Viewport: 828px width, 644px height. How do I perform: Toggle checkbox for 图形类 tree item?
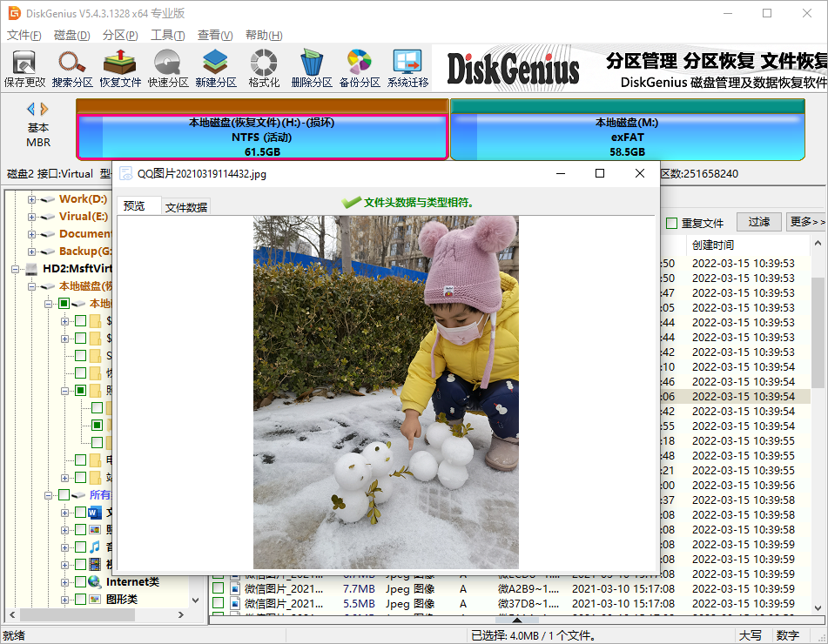click(x=80, y=599)
